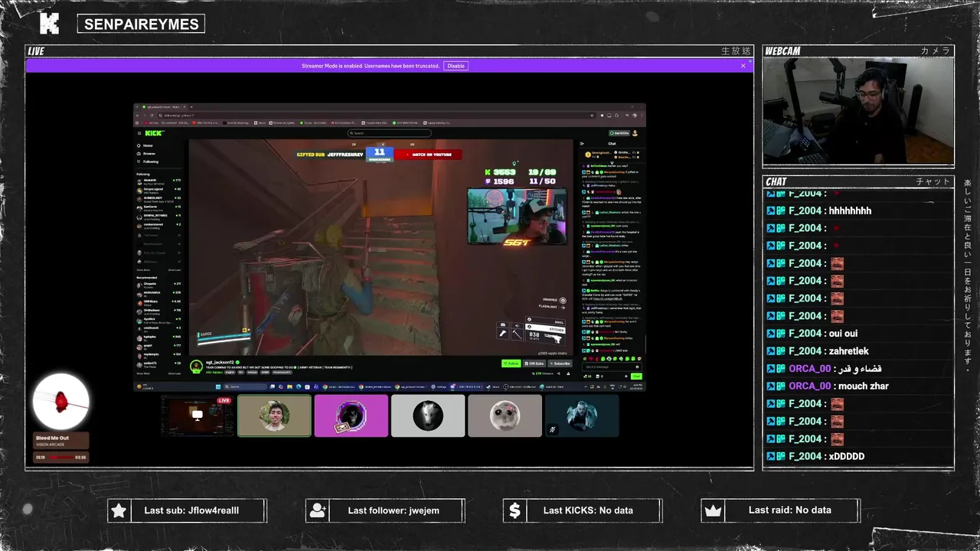Click the green KICK logo in browser
980x551 pixels.
coord(155,133)
